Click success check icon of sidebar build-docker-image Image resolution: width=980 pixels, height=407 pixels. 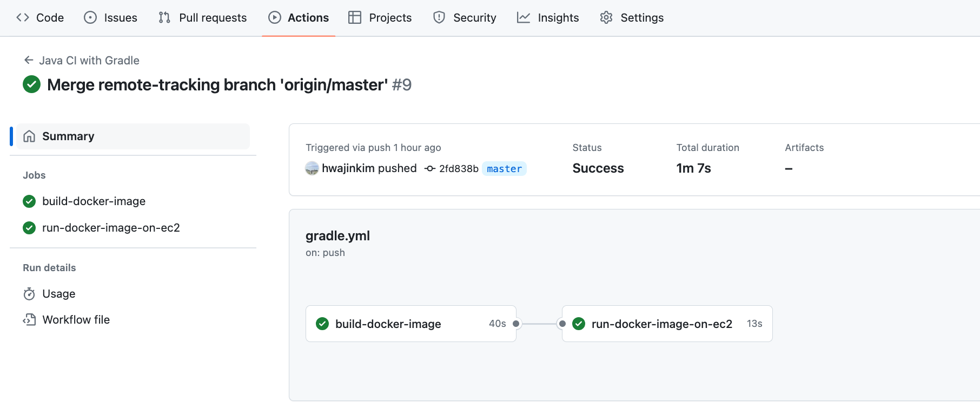(29, 201)
